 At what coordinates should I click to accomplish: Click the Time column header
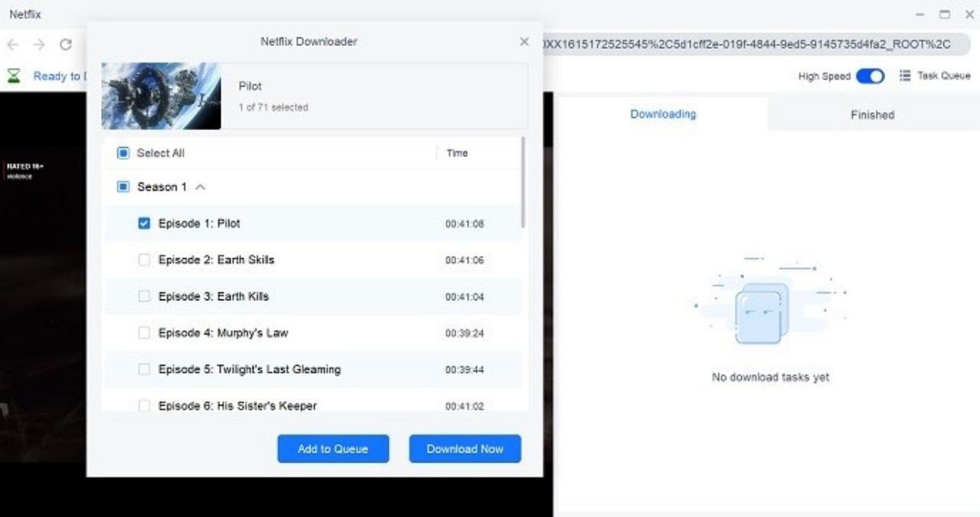coord(457,153)
